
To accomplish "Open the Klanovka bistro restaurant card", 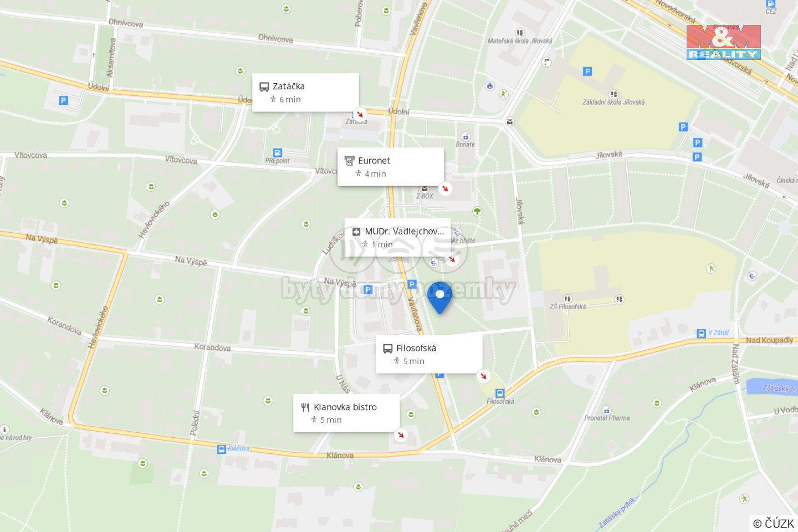I will (346, 413).
